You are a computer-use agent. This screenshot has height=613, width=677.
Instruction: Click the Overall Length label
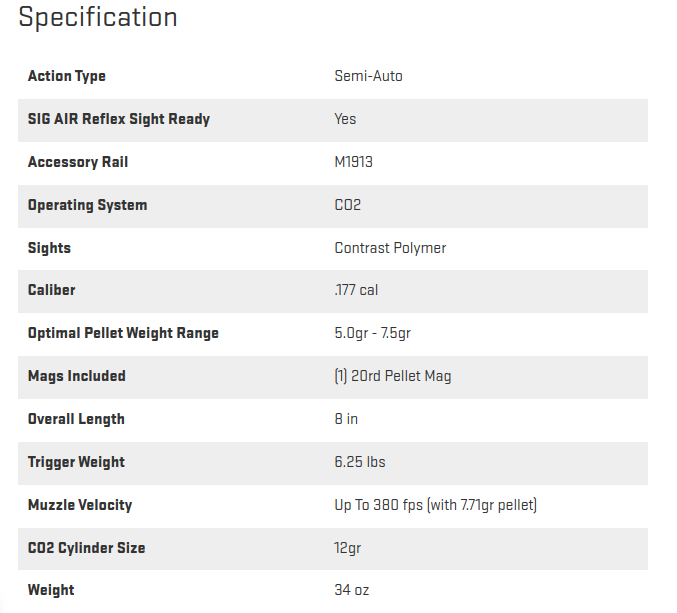pos(76,419)
